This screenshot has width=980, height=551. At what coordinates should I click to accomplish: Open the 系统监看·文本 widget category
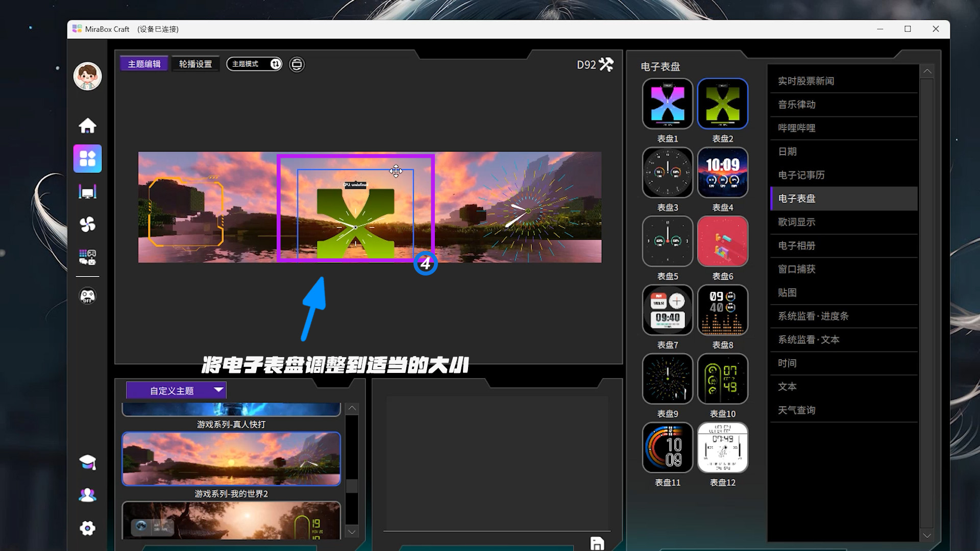(x=844, y=339)
